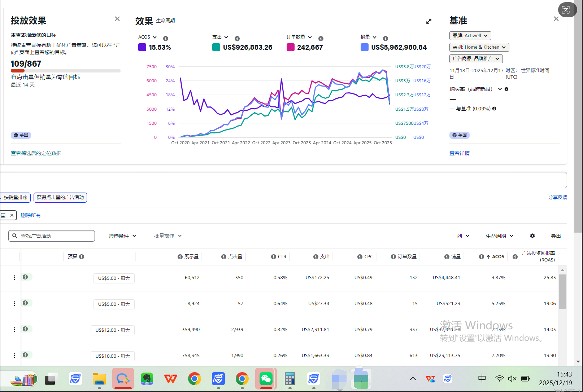Click 导出 export button

point(556,236)
